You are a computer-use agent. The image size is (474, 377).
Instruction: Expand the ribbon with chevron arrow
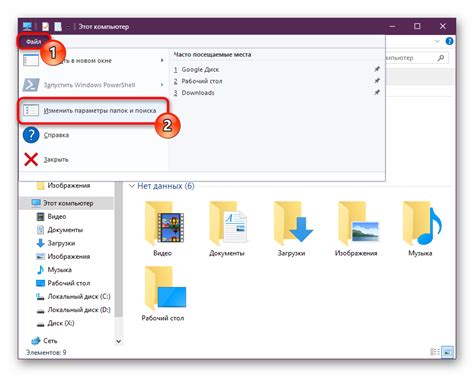pos(437,41)
